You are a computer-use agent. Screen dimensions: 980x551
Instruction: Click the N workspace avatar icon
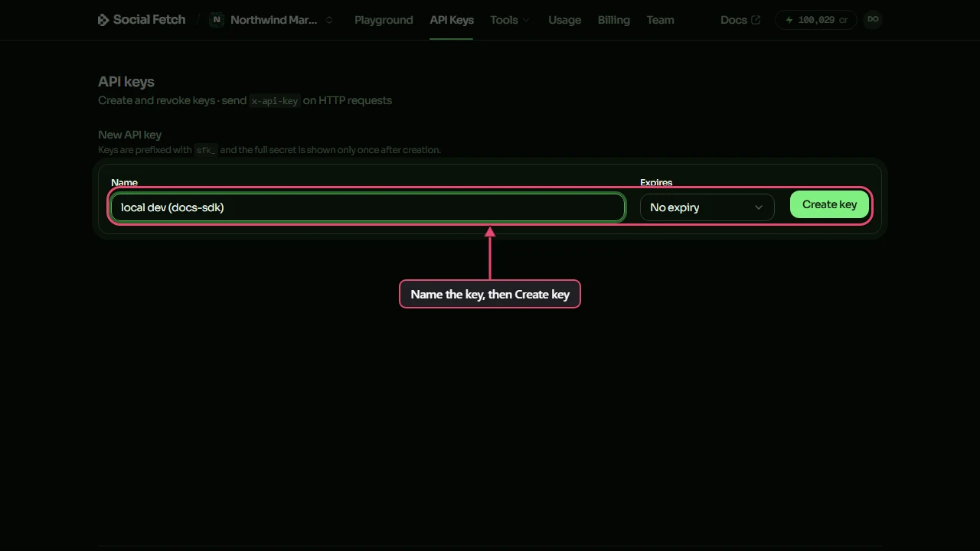217,20
